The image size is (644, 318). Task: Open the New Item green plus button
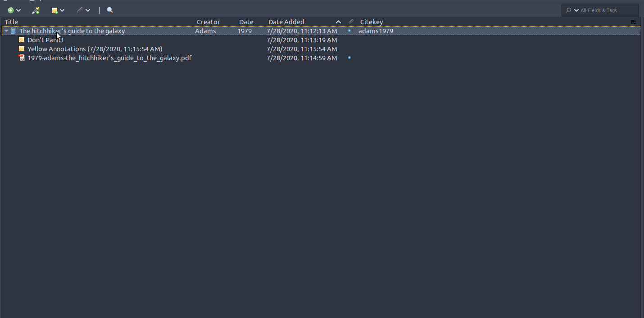[x=11, y=10]
